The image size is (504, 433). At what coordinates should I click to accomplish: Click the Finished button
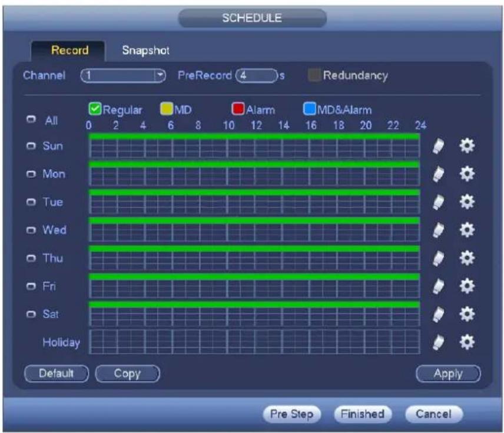pyautogui.click(x=363, y=414)
